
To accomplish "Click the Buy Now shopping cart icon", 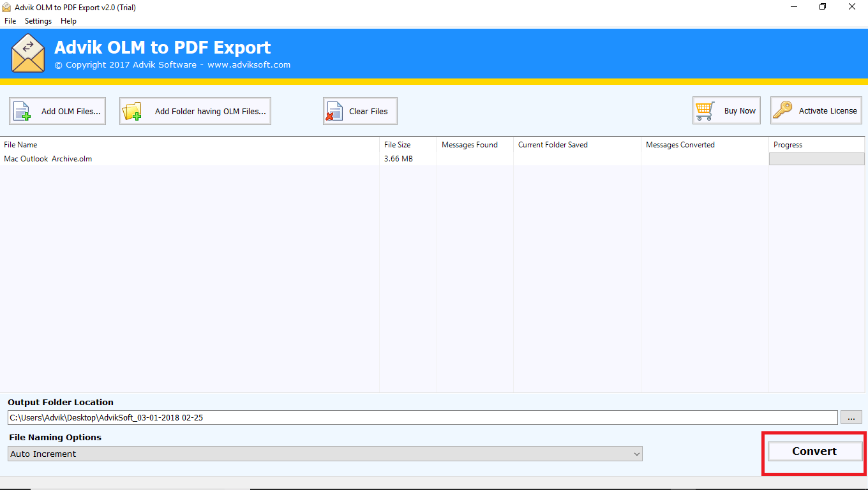I will [x=705, y=110].
